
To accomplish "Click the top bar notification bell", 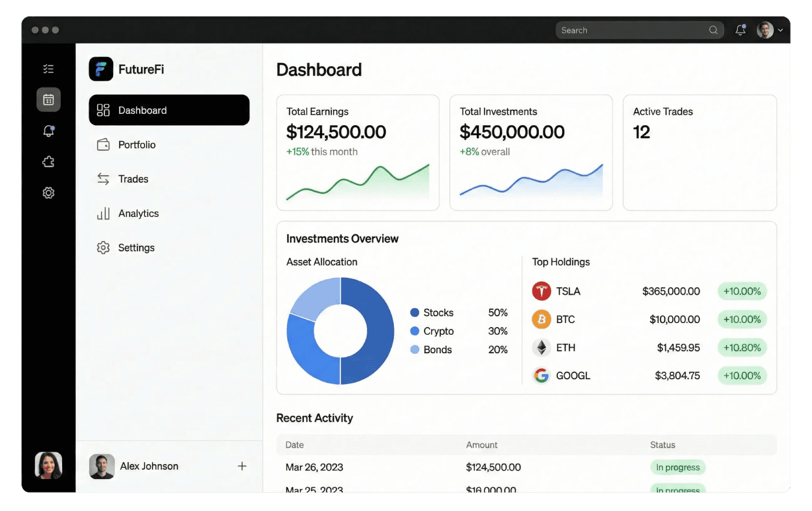I will (740, 30).
